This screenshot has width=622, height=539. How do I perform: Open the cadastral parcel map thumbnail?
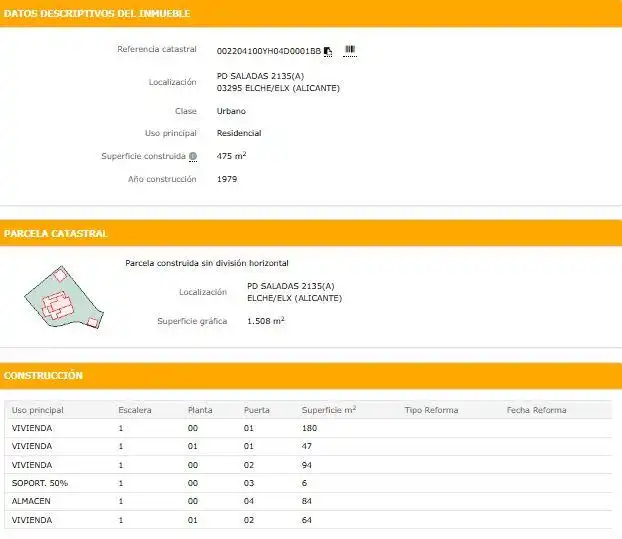64,297
